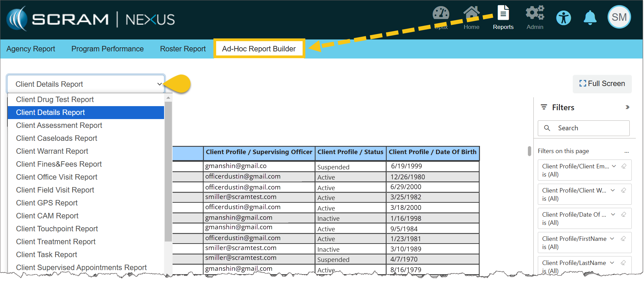Open more options for Filters on this page

click(x=626, y=152)
